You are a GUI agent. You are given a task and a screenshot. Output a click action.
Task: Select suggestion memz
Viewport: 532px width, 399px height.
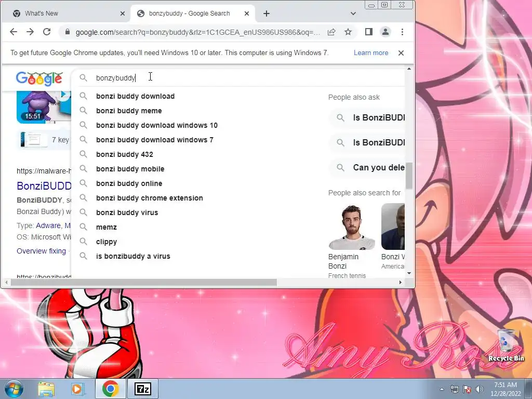click(107, 228)
